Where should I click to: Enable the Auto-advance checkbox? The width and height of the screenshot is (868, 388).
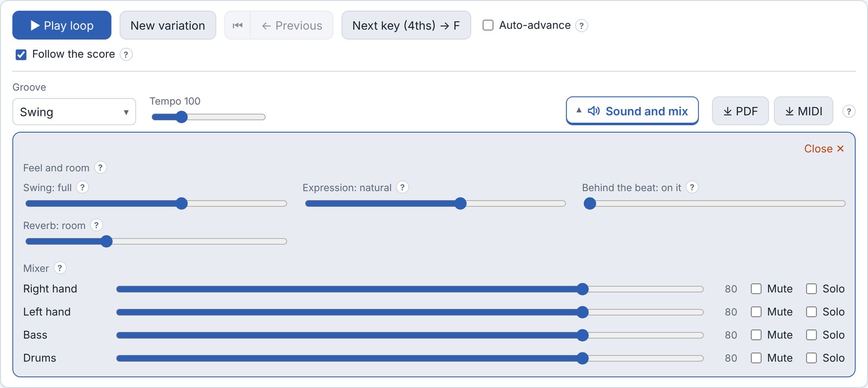488,25
